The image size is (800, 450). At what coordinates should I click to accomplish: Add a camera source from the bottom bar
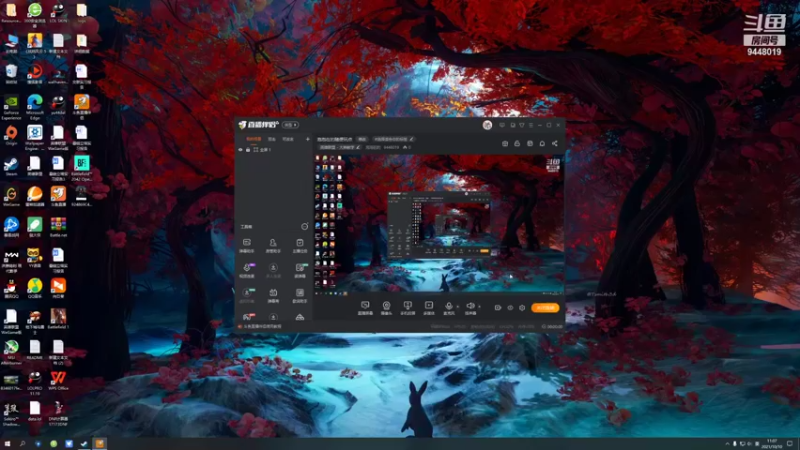386,308
